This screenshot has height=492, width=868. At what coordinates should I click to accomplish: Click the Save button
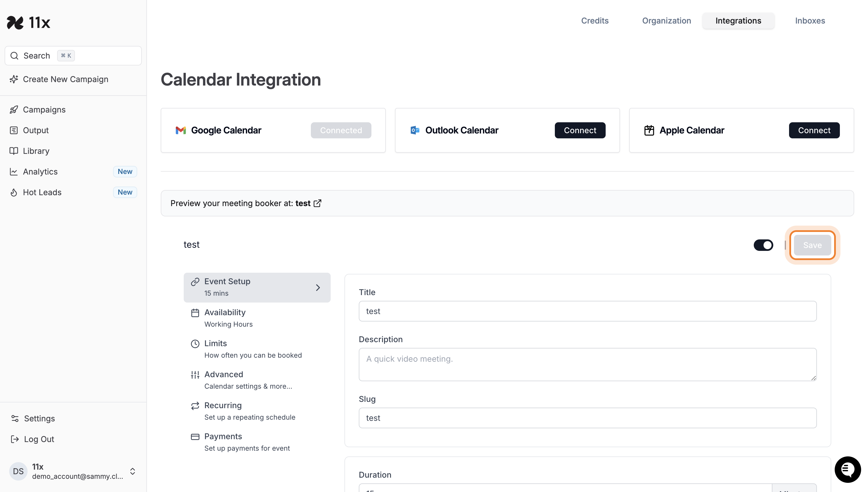tap(812, 245)
